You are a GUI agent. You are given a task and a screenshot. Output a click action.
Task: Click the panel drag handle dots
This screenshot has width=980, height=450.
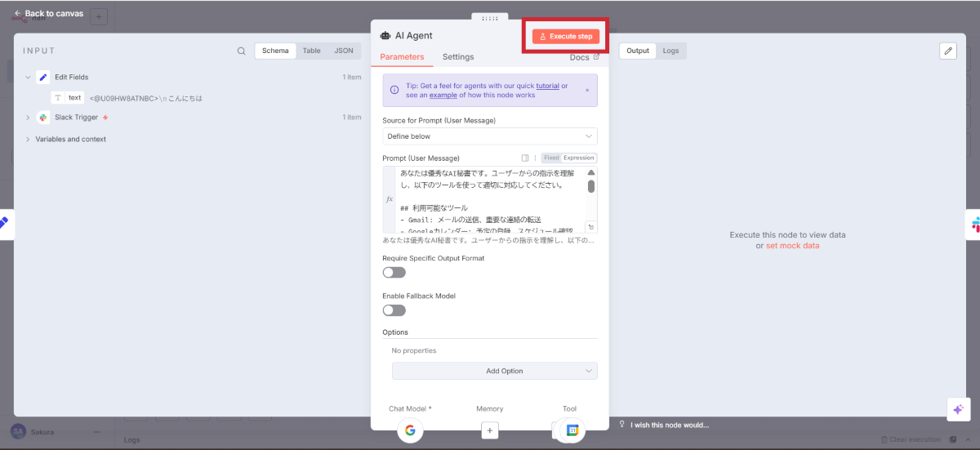click(490, 18)
